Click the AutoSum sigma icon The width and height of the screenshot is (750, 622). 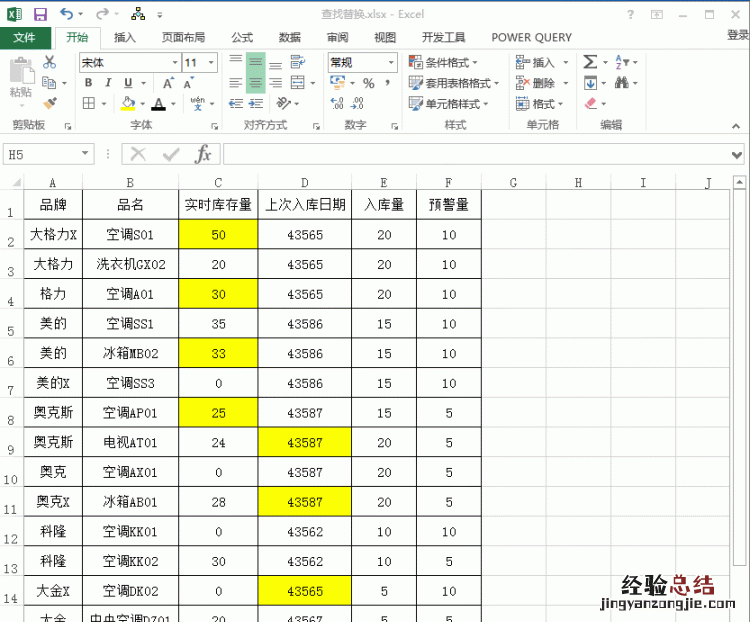pos(590,62)
